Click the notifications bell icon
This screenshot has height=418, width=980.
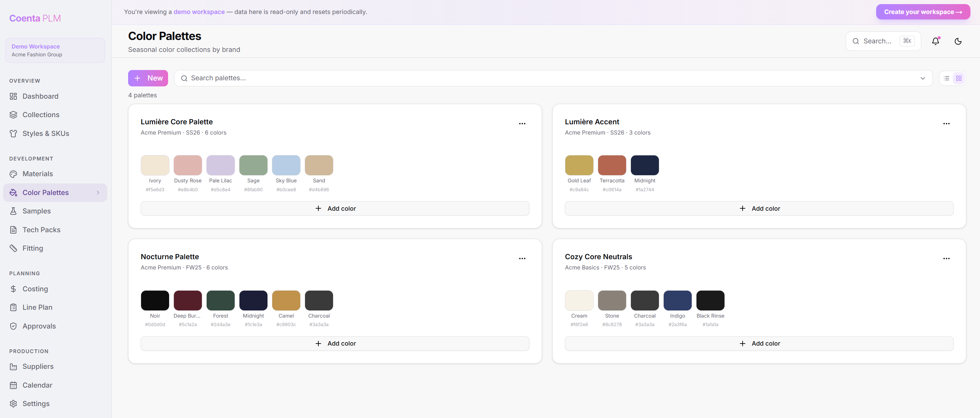[x=936, y=41]
